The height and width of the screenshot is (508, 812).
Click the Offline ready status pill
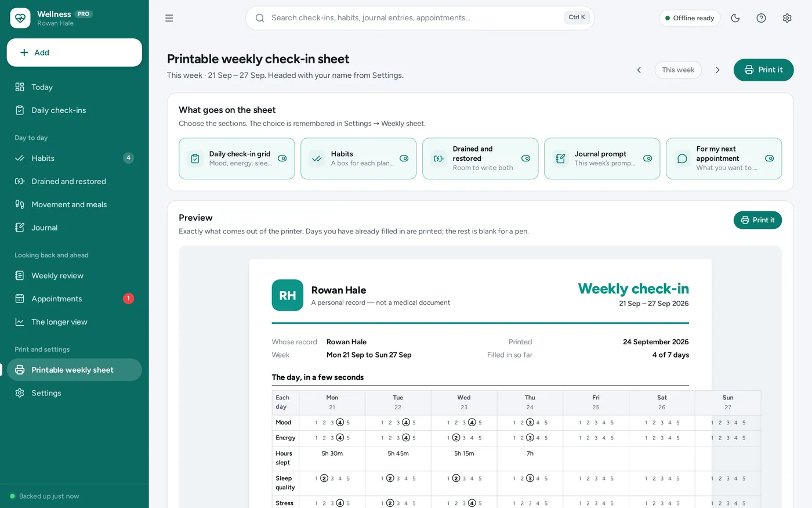(x=690, y=18)
